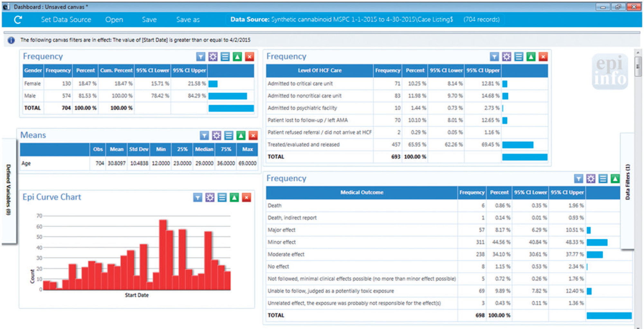
Task: Click the refresh icon in the top toolbar
Action: coord(18,20)
